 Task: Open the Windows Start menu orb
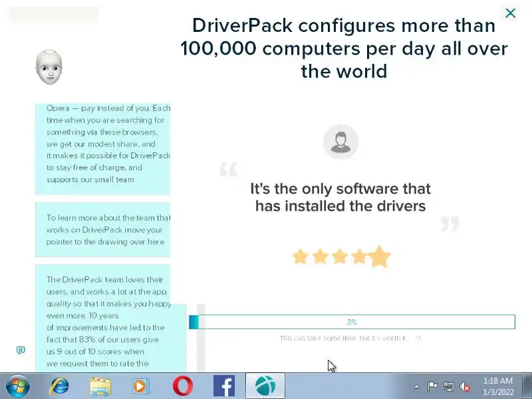coord(18,386)
